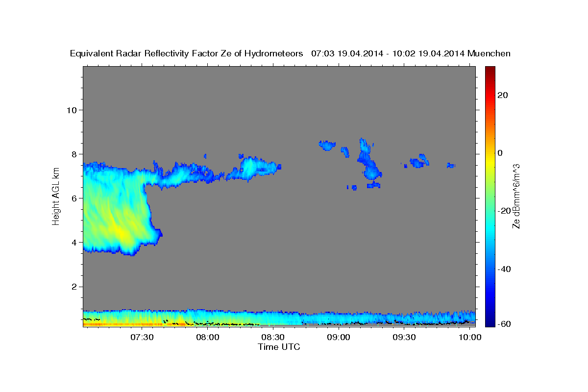Image resolution: width=588 pixels, height=392 pixels.
Task: Click the 10:00 time tick label
Action: click(470, 337)
